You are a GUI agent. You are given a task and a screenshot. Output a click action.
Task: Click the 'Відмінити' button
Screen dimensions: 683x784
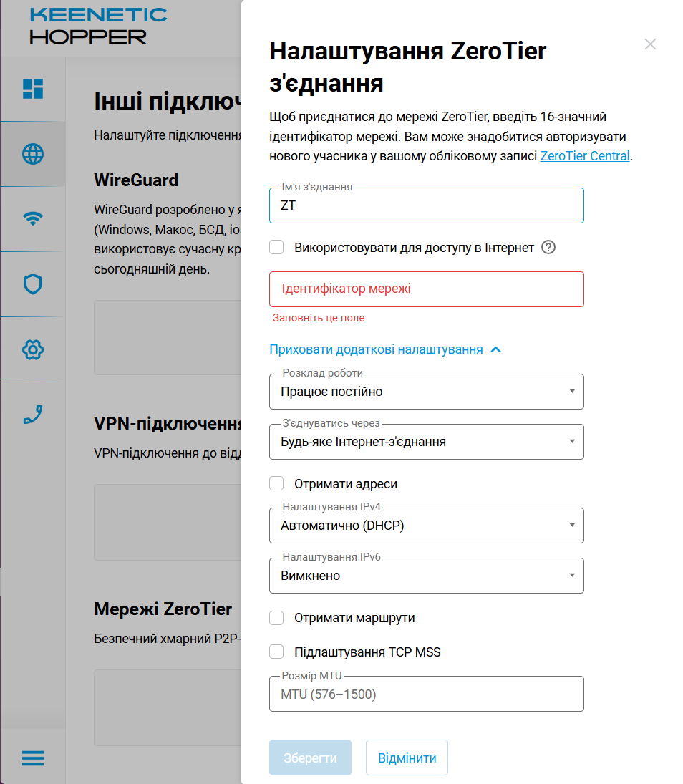[407, 758]
